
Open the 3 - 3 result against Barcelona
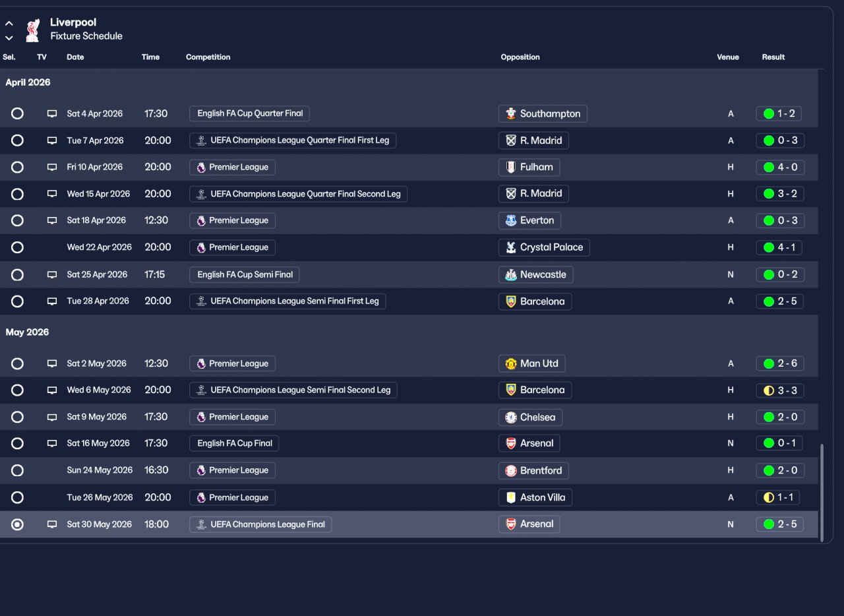click(780, 390)
